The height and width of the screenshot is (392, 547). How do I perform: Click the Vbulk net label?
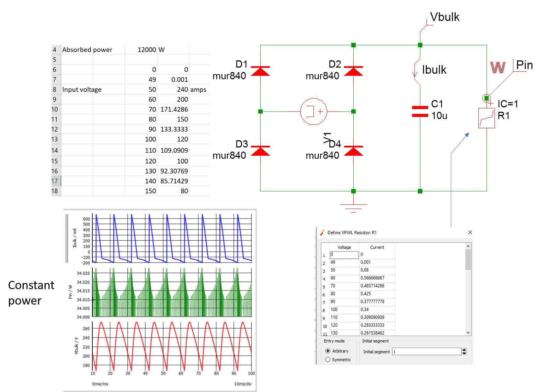(x=445, y=17)
